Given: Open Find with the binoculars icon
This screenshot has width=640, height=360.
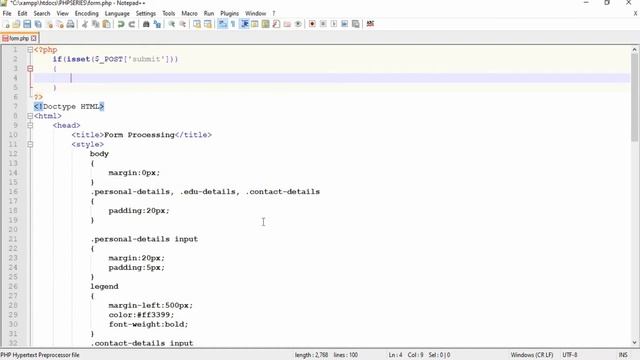Looking at the screenshot, I should (x=146, y=24).
